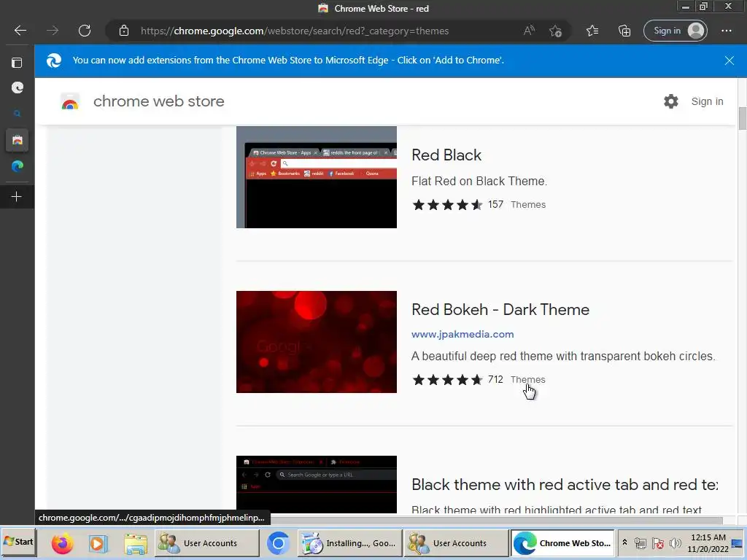
Task: Open Windows Media Player from taskbar
Action: (98, 543)
